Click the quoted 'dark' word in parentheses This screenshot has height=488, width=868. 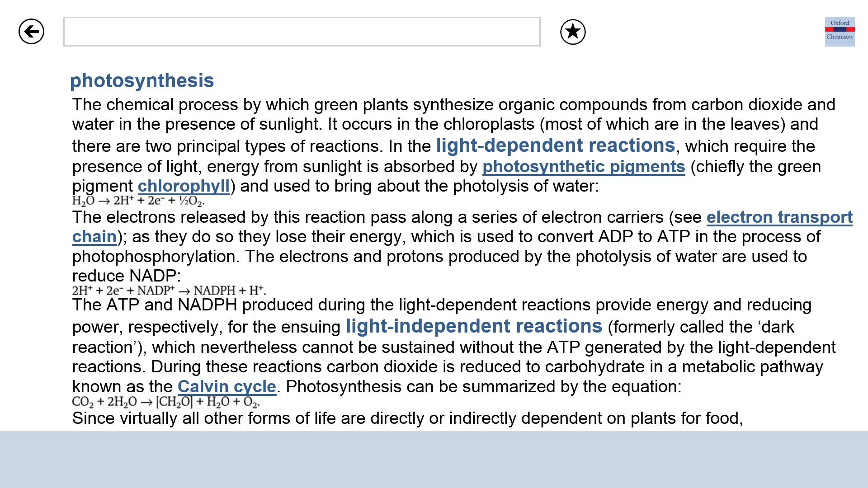point(778,327)
